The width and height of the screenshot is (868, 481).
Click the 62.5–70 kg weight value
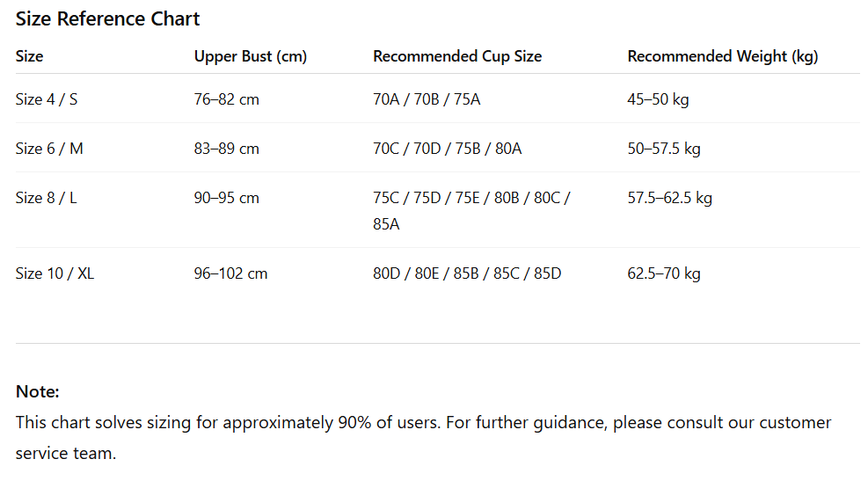(663, 273)
